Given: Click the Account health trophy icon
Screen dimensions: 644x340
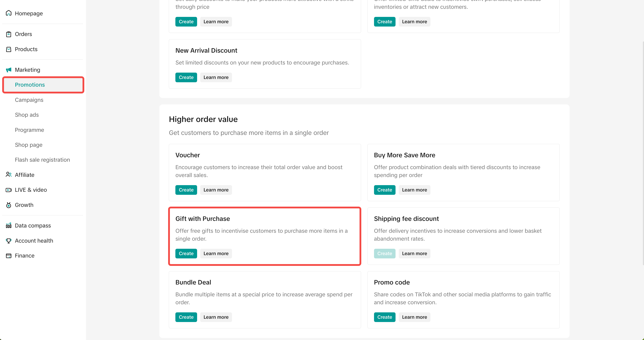Looking at the screenshot, I should (x=9, y=241).
